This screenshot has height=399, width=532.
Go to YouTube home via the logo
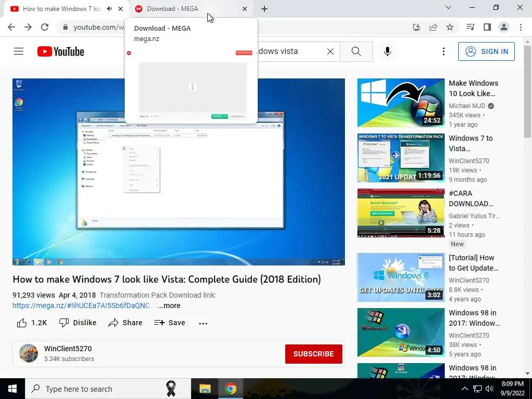coord(61,51)
